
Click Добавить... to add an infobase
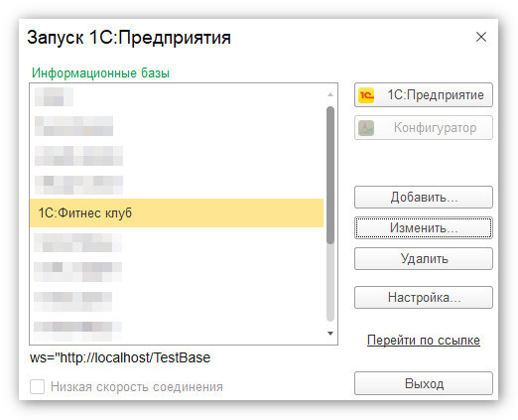(x=423, y=198)
